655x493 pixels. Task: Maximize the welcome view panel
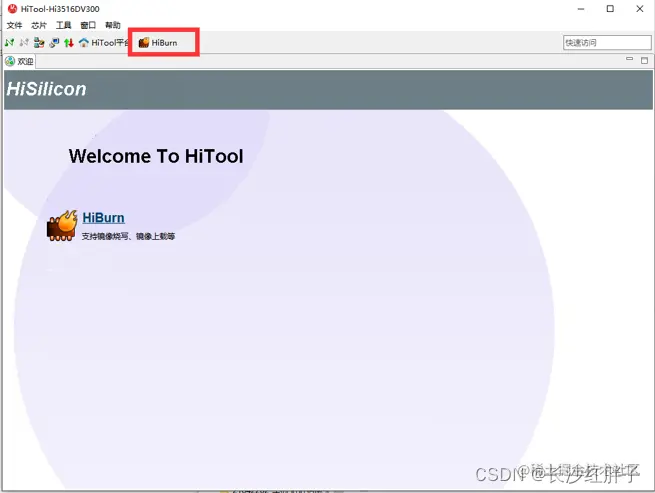[x=645, y=61]
